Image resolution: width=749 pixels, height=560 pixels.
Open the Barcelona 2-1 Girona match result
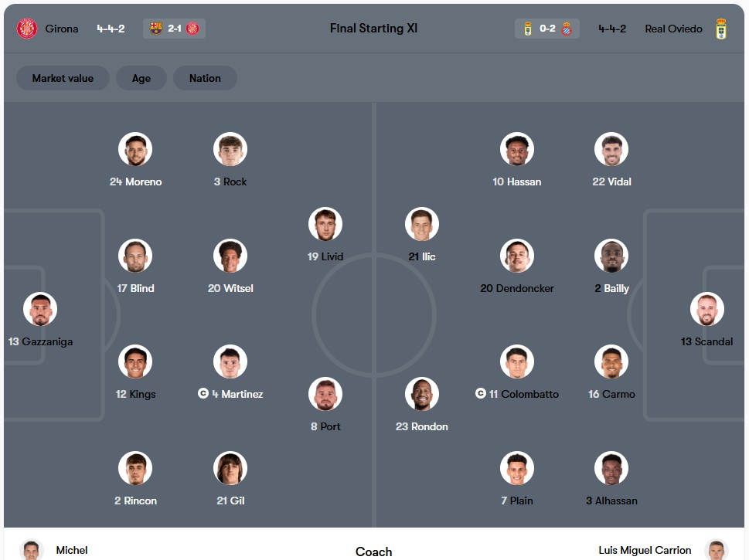point(175,29)
